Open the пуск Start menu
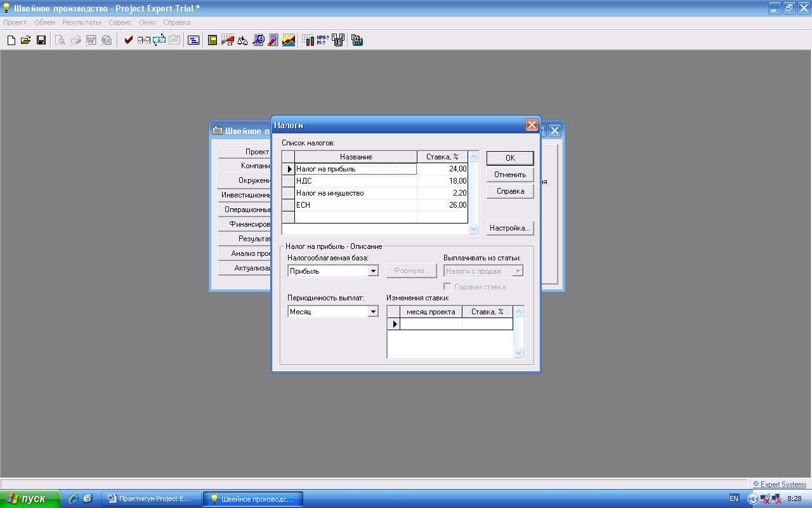Screen dimensions: 812x508 coord(30,498)
